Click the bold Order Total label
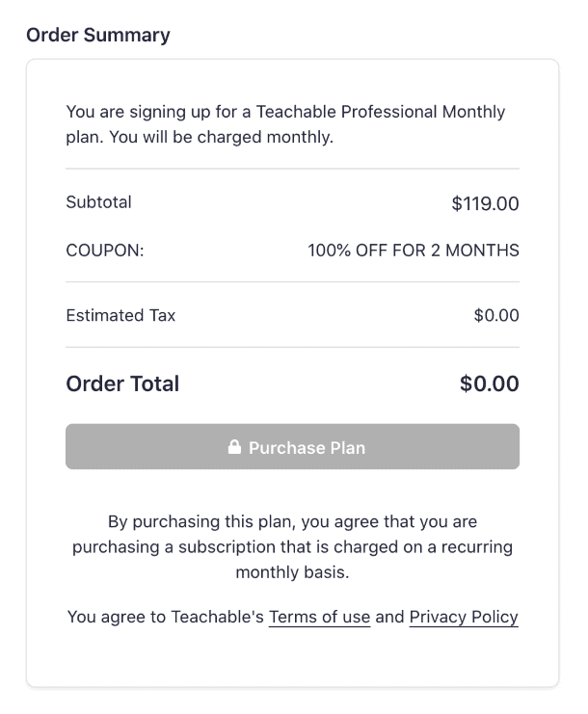The image size is (588, 714). click(122, 383)
